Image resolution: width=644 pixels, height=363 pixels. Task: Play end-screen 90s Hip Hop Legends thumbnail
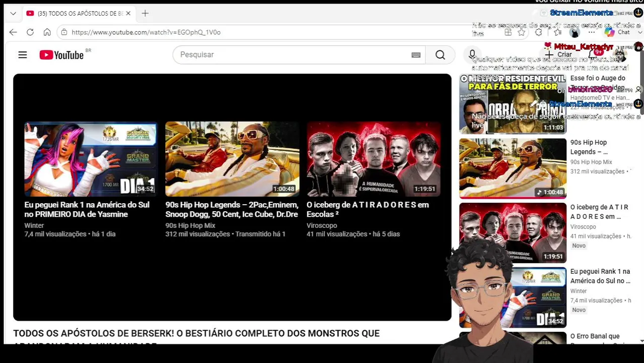232,159
